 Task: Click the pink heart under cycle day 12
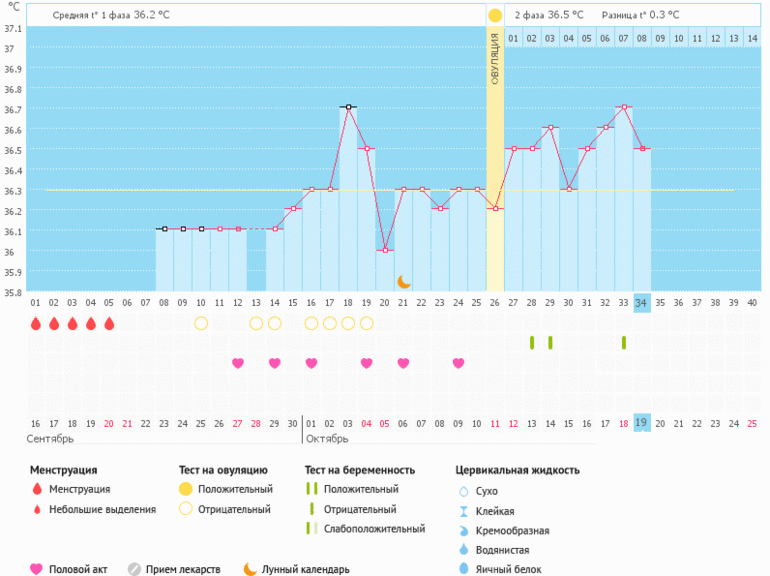point(238,363)
